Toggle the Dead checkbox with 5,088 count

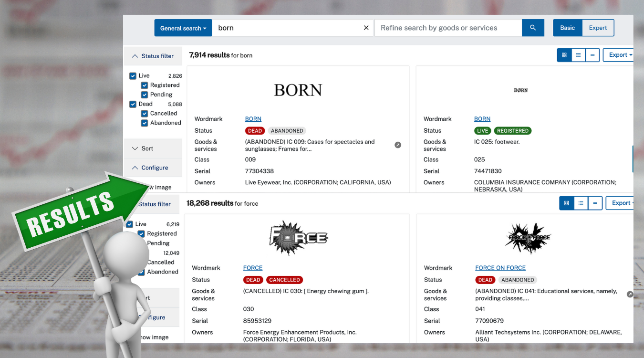click(x=133, y=104)
